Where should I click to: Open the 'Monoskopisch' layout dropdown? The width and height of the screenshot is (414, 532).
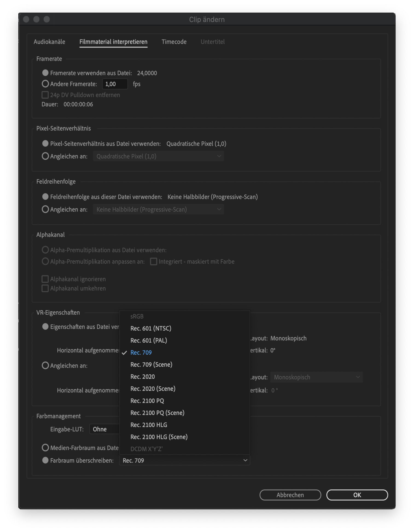click(316, 377)
